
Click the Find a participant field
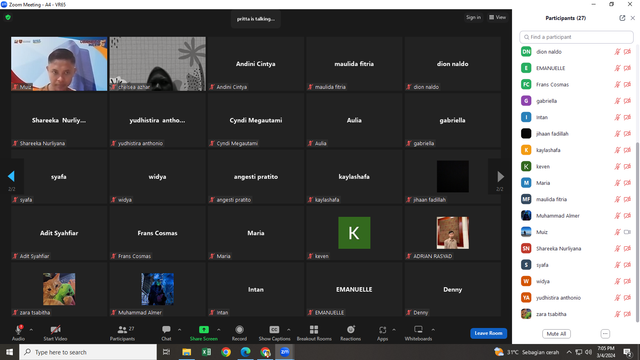pyautogui.click(x=576, y=37)
